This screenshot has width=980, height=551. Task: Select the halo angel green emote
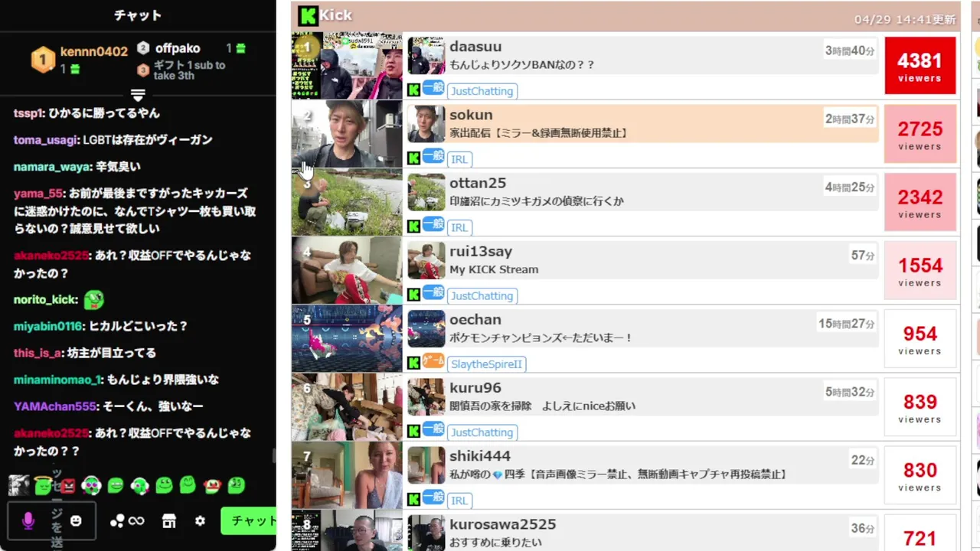point(44,485)
